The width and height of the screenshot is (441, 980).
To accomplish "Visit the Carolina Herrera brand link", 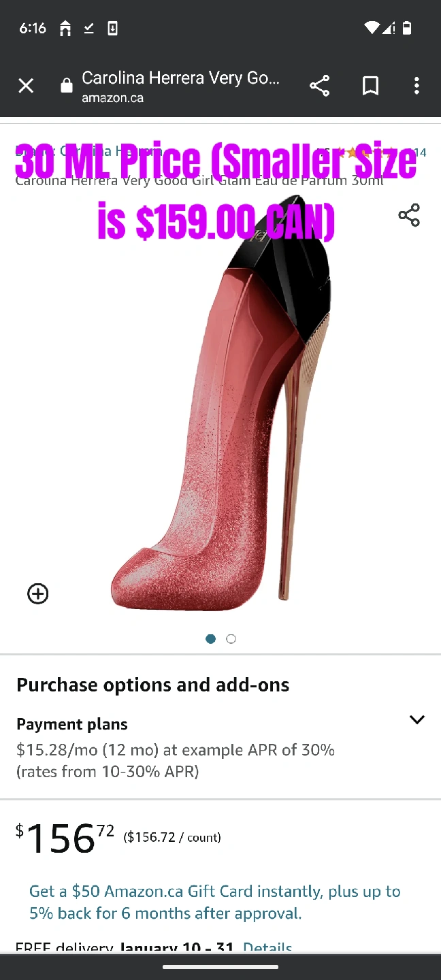I will pyautogui.click(x=88, y=151).
